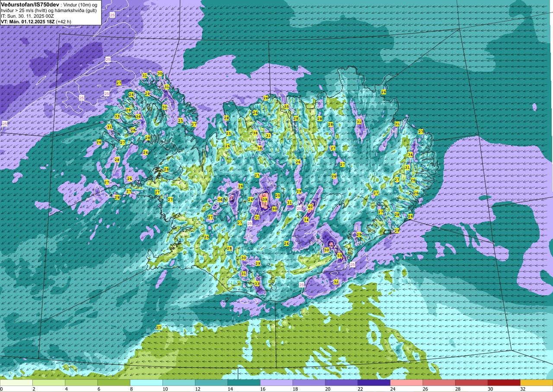The width and height of the screenshot is (553, 392).
Task: Click the initial time line 'IT: Sun. 30. 11. 2025 00Z'
Action: tap(27, 16)
